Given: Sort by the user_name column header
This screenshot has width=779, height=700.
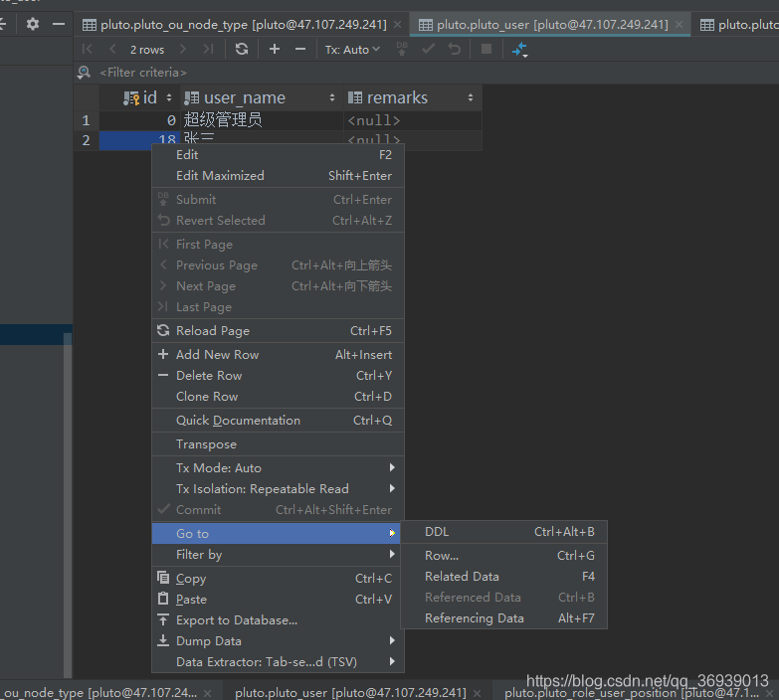Looking at the screenshot, I should coord(261,97).
